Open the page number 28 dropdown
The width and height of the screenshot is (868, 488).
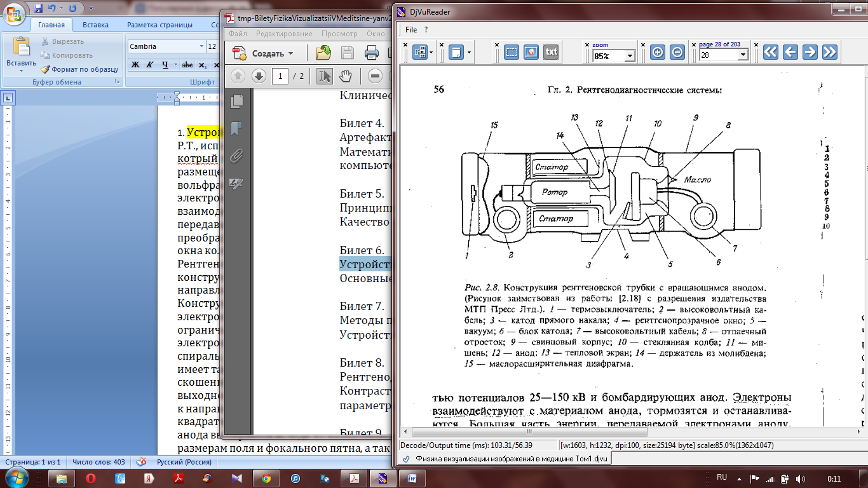pyautogui.click(x=742, y=56)
